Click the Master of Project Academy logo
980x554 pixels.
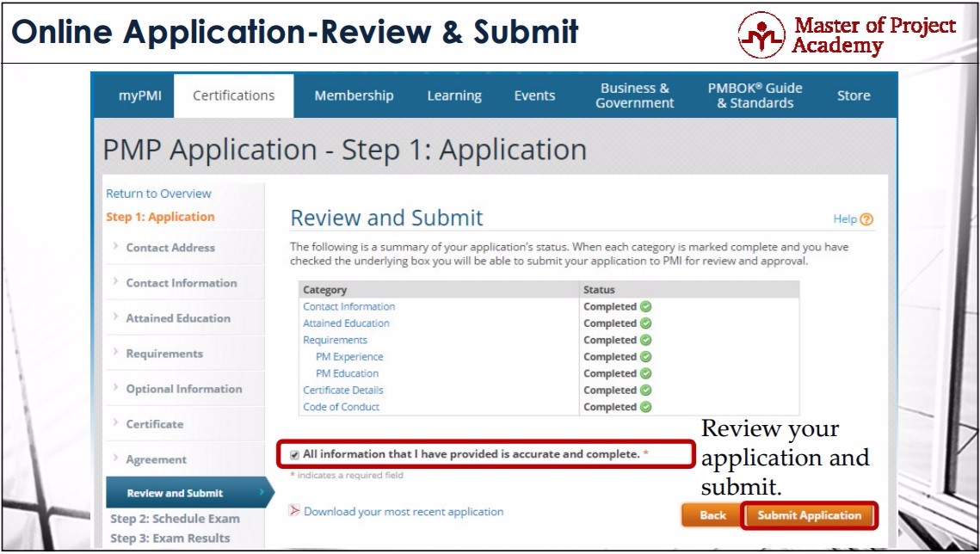point(847,35)
